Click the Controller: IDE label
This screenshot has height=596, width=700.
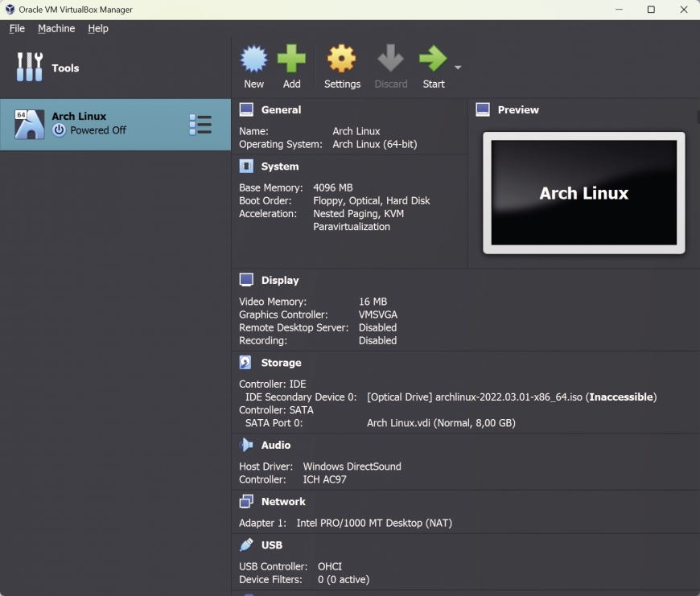click(272, 384)
